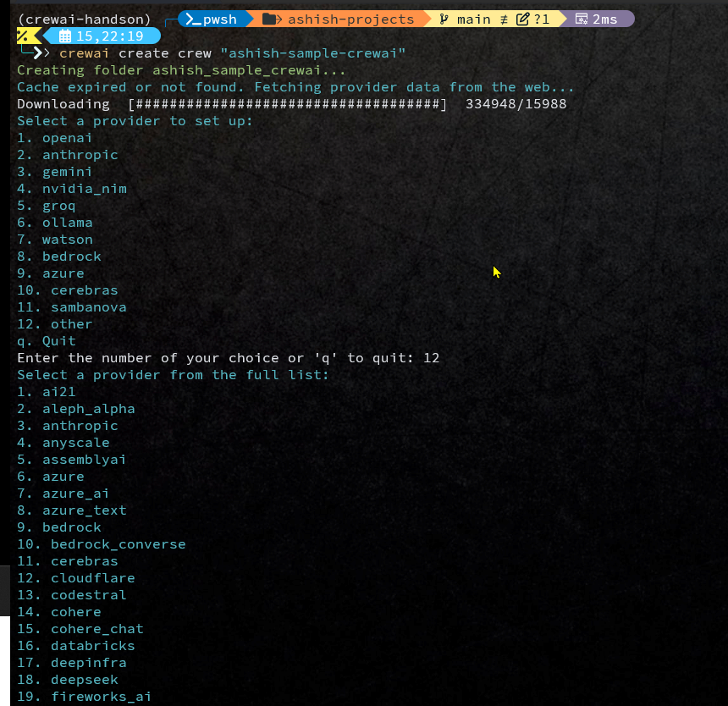Click the bedrock_converse provider entry
This screenshot has width=728, height=706.
pos(118,544)
